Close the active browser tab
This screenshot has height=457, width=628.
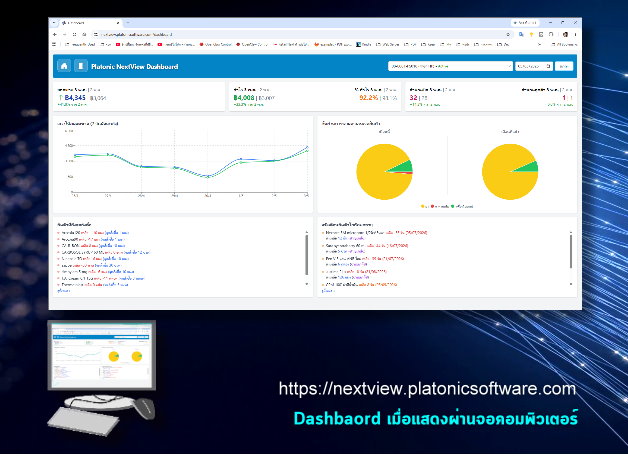[x=118, y=23]
